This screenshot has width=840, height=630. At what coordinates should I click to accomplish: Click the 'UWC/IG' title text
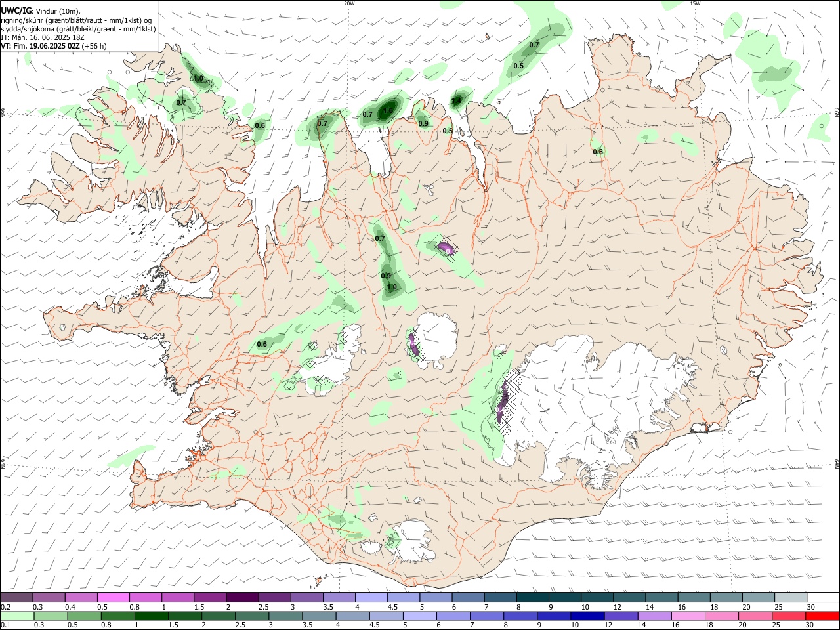coord(15,11)
